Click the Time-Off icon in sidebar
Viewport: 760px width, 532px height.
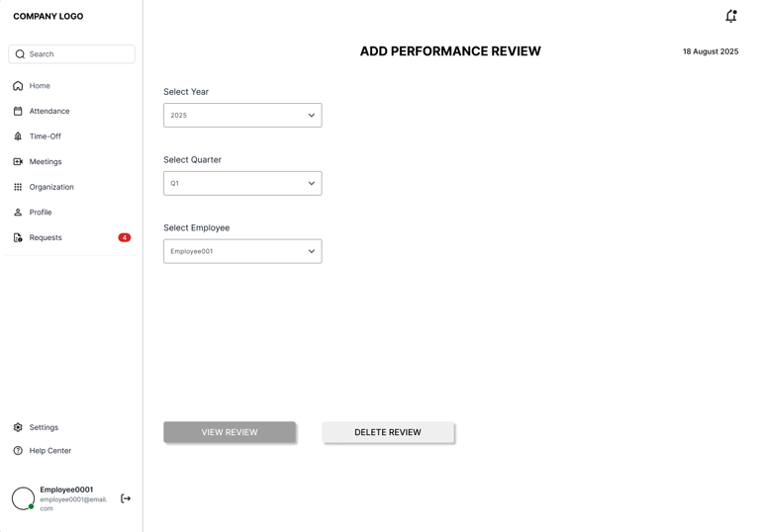click(x=18, y=136)
